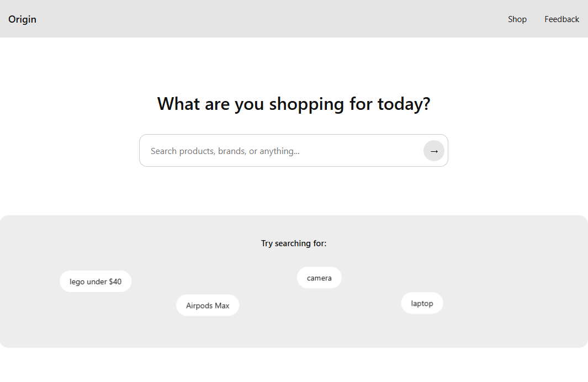Open the Shop page from the top bar
The image size is (588, 382).
[x=517, y=19]
